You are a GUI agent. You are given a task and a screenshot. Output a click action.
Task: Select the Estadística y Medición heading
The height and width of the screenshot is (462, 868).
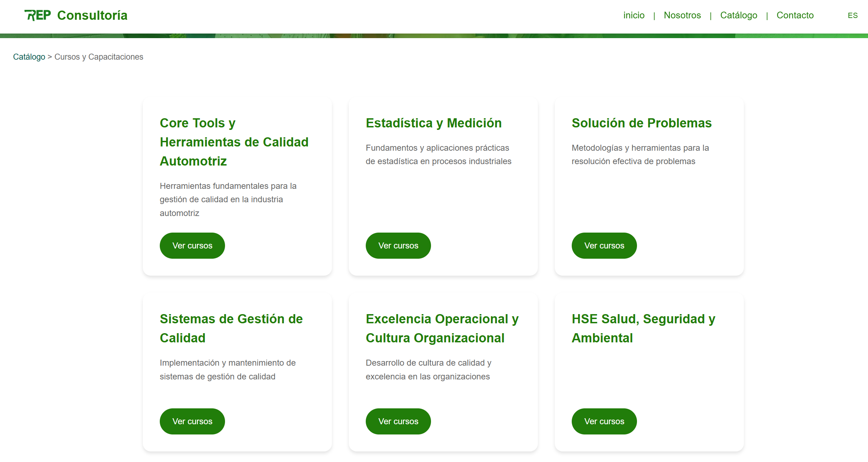point(434,123)
